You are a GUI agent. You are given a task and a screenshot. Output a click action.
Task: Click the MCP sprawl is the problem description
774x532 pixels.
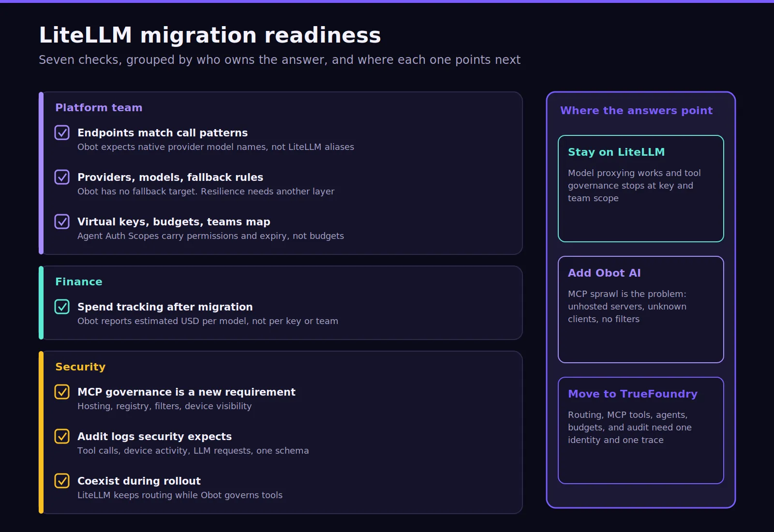627,307
